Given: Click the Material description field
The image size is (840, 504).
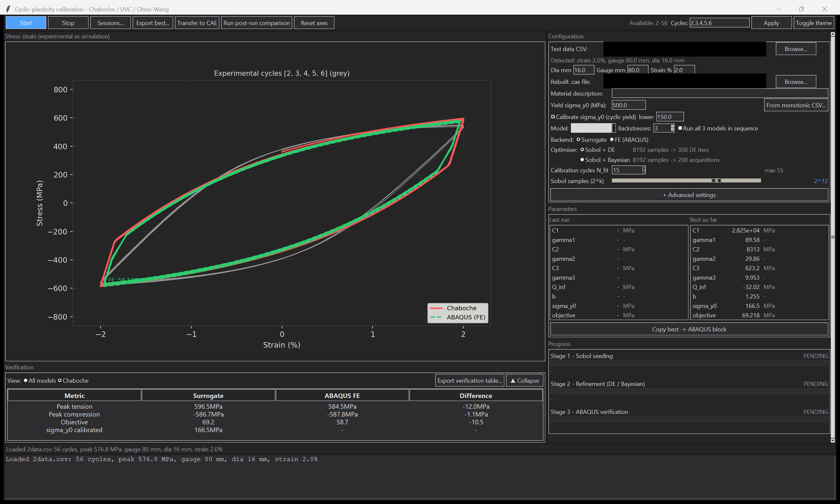Looking at the screenshot, I should 720,93.
